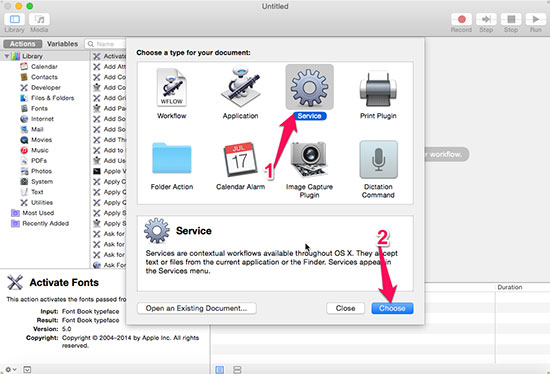The width and height of the screenshot is (550, 374).
Task: Toggle the Library toolbar button
Action: point(14,19)
